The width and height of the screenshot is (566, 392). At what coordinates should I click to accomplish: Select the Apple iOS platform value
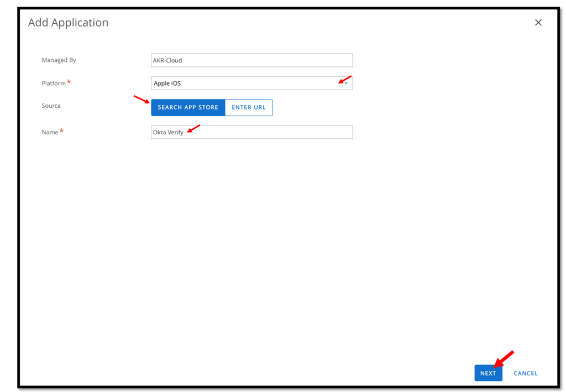[167, 83]
